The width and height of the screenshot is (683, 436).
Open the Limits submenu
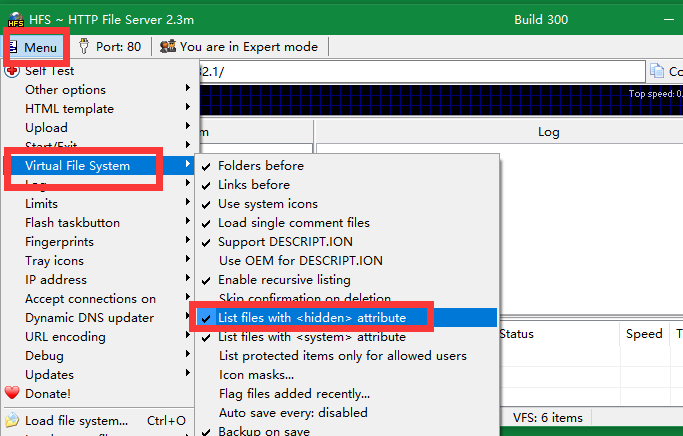pos(98,203)
